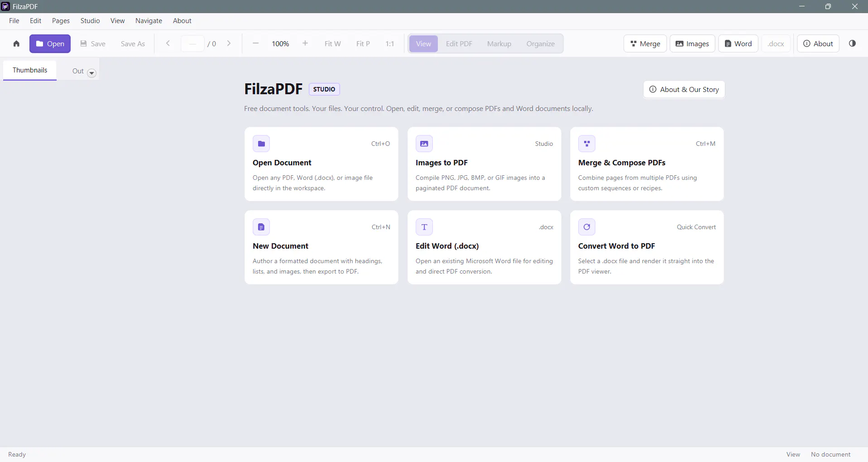
Task: Open the Edit menu
Action: pos(35,21)
